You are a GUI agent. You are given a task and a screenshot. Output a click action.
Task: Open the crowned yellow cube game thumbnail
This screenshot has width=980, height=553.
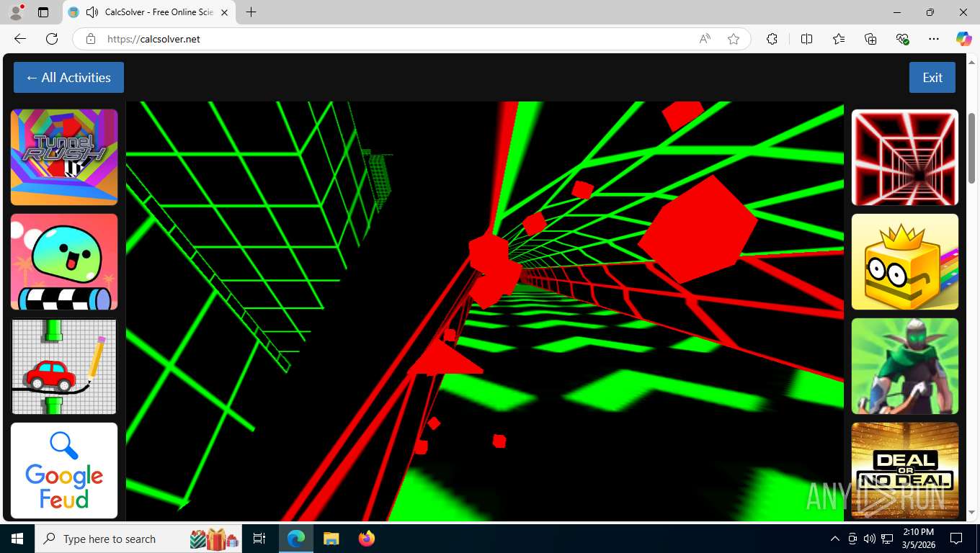click(905, 261)
